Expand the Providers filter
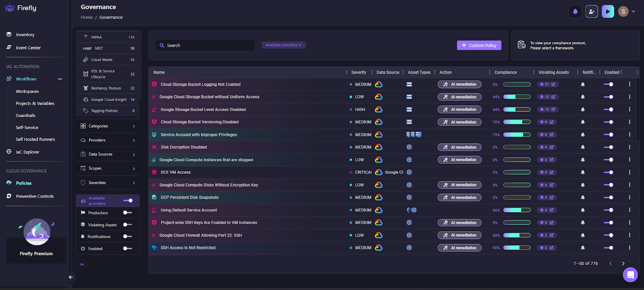 108,140
